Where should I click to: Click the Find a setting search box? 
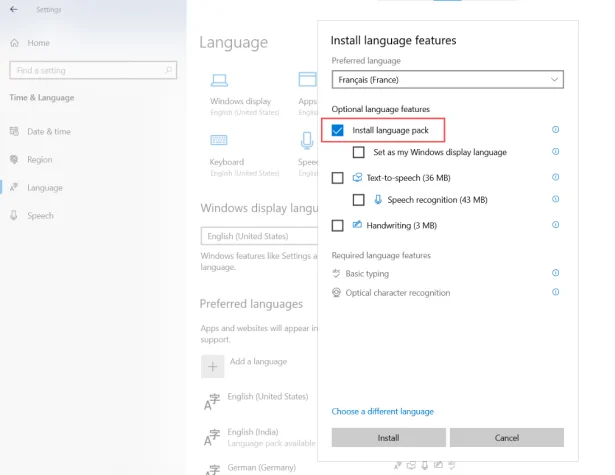coord(93,70)
